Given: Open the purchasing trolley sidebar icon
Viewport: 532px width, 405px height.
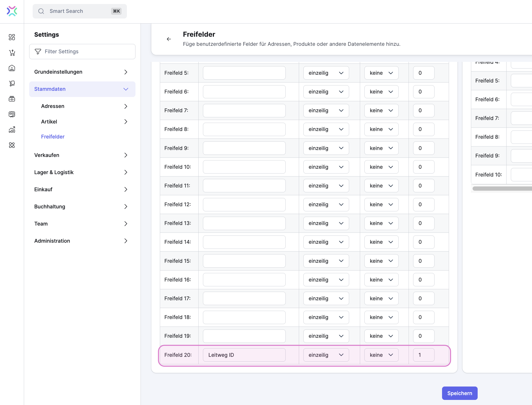Looking at the screenshot, I should click(12, 84).
